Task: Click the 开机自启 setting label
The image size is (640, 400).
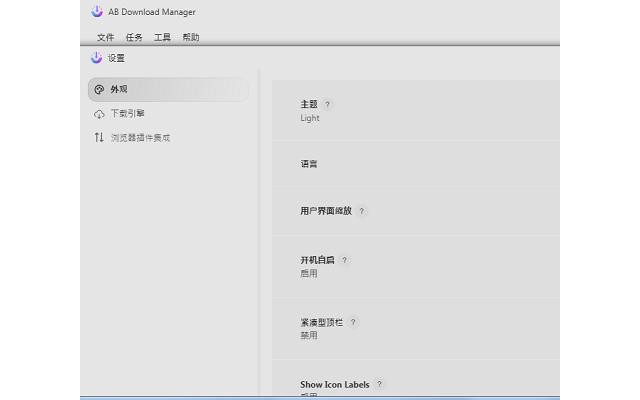Action: [318, 260]
